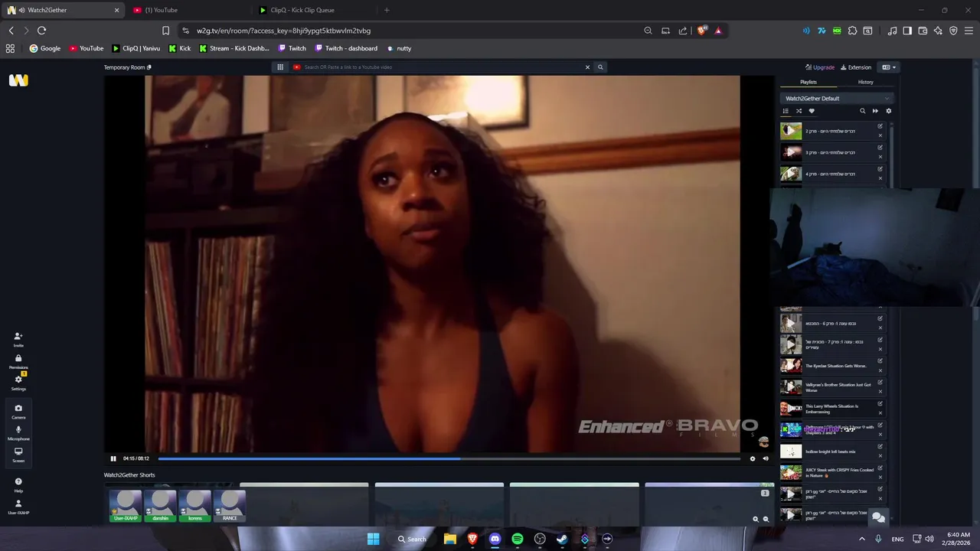The height and width of the screenshot is (551, 980).
Task: Open video player settings gear
Action: 753,458
